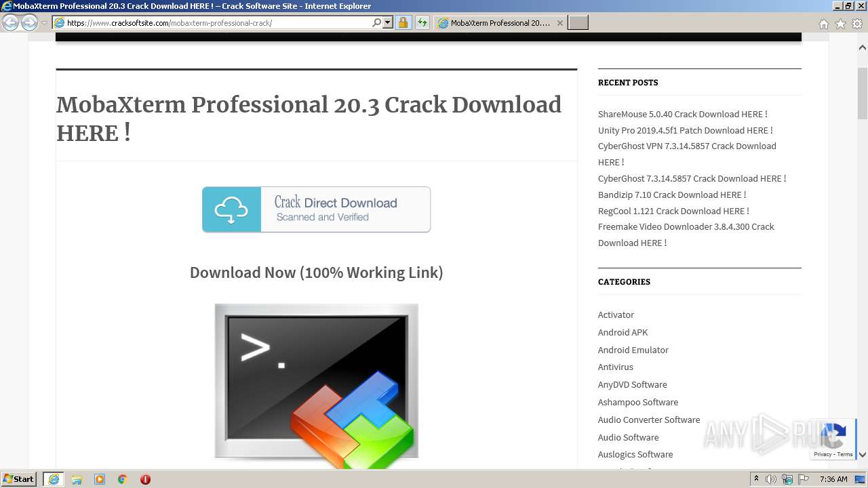Click the volume speaker tray icon
The image size is (868, 488).
tap(771, 479)
